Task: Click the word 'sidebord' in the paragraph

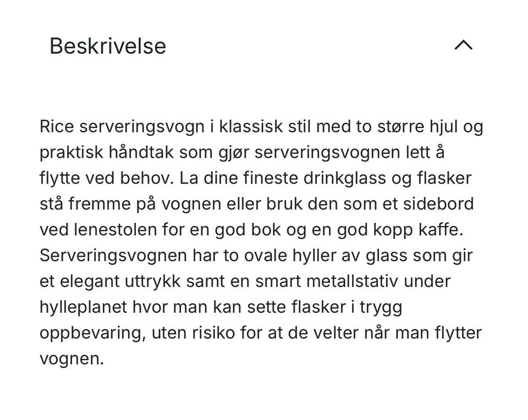Action: [438, 204]
